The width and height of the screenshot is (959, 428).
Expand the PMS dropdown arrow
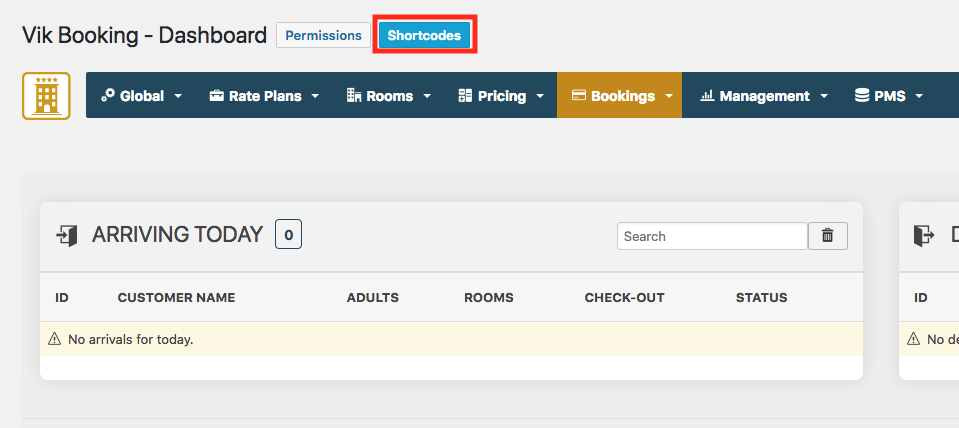[919, 96]
